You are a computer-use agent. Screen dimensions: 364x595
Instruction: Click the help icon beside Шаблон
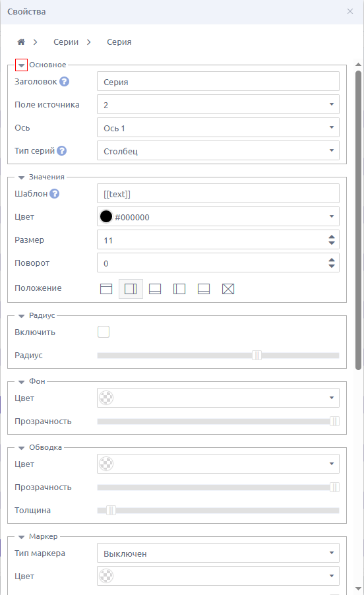point(54,193)
